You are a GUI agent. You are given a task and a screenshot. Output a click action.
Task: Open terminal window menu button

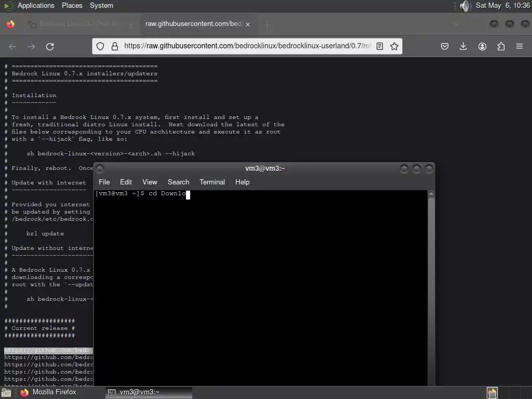coord(100,169)
